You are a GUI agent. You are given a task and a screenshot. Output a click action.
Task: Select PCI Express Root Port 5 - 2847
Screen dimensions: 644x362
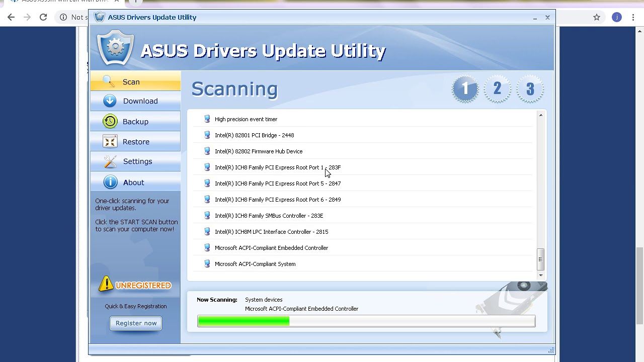coord(362,184)
